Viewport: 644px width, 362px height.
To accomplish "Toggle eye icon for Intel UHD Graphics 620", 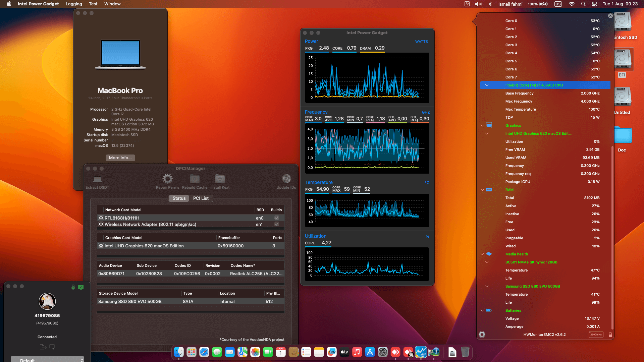I will [x=101, y=246].
